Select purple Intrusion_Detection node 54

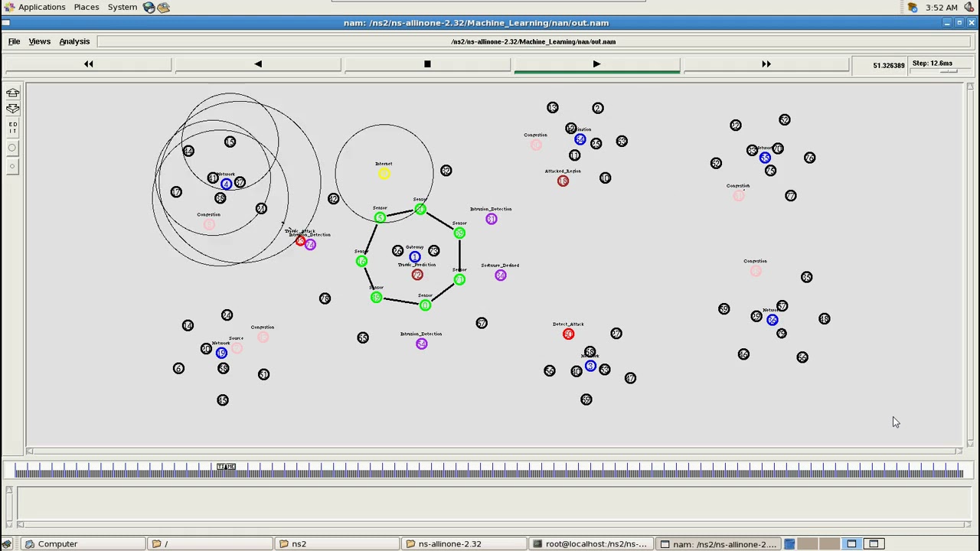421,344
